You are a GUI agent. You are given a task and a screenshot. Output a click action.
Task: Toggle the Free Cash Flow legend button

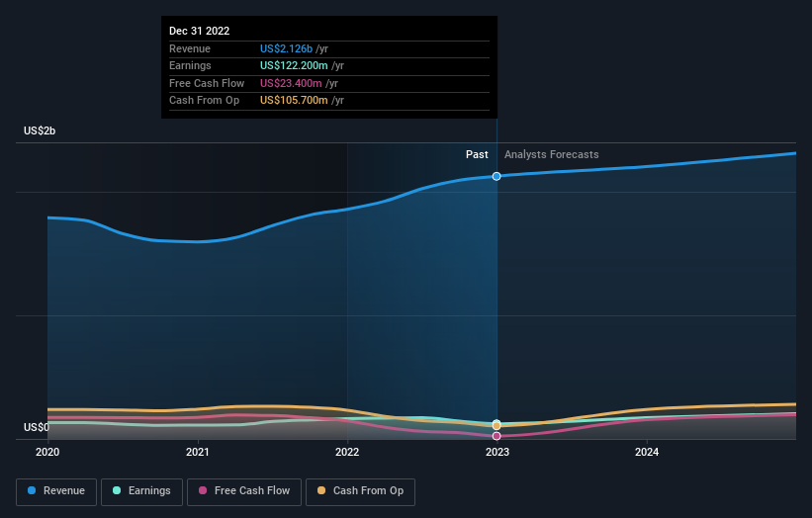click(x=244, y=491)
